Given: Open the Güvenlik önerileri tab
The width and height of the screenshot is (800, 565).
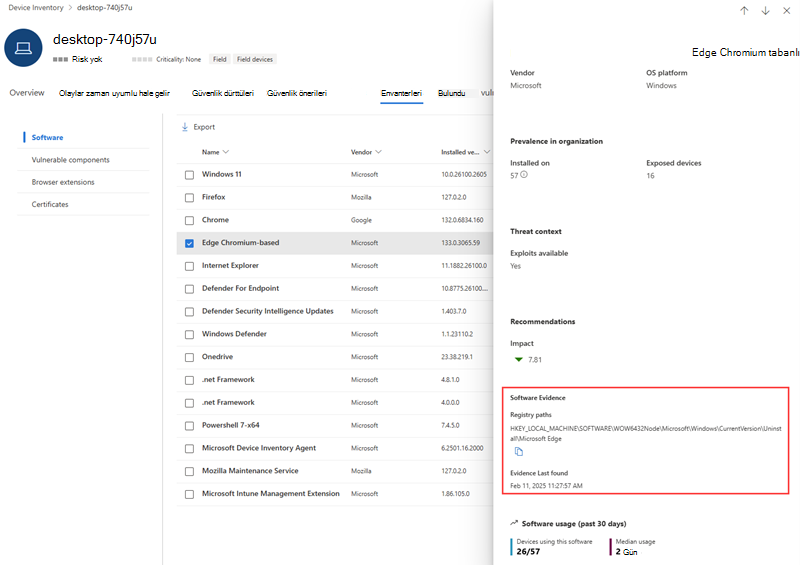Looking at the screenshot, I should (x=297, y=93).
